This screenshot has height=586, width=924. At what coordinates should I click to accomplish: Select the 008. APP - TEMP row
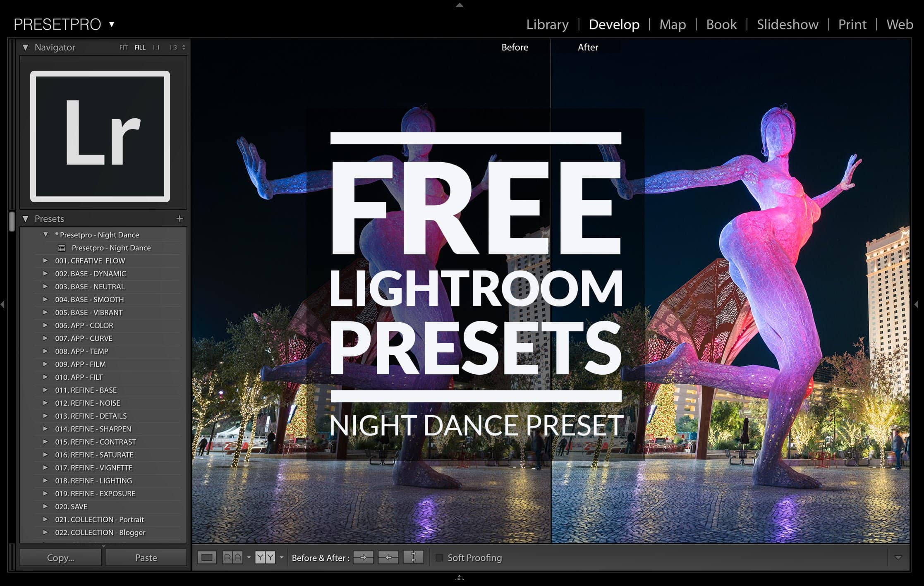point(108,351)
